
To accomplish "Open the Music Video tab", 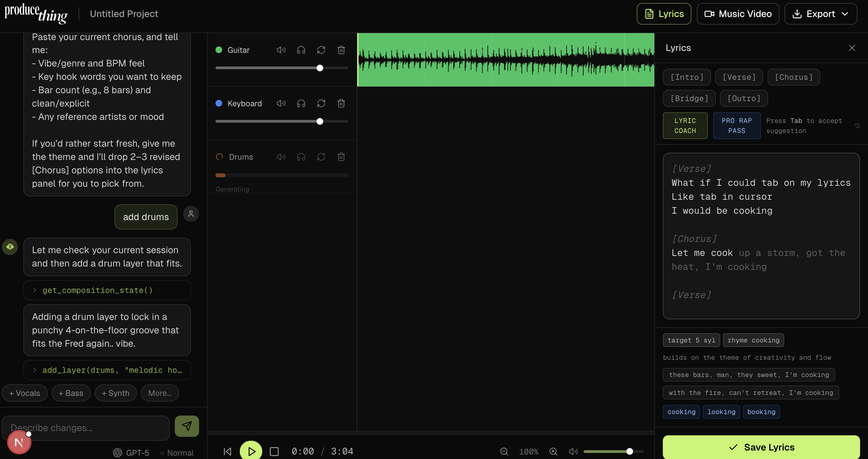I will click(x=737, y=14).
